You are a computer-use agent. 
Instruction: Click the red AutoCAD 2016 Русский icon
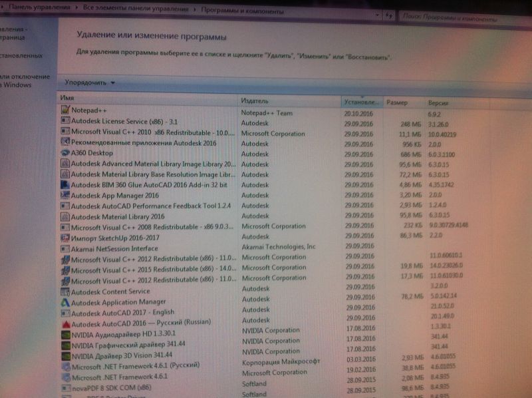coord(66,324)
